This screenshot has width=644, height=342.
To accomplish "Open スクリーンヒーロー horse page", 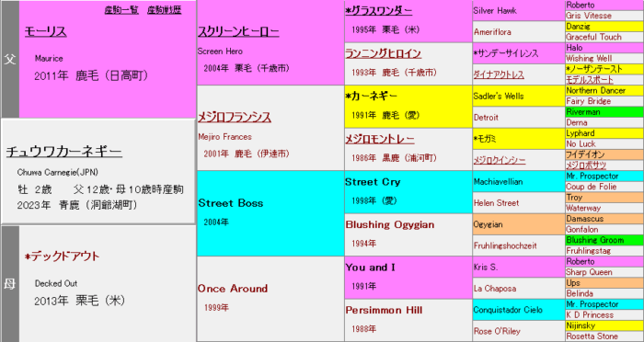I will 238,31.
